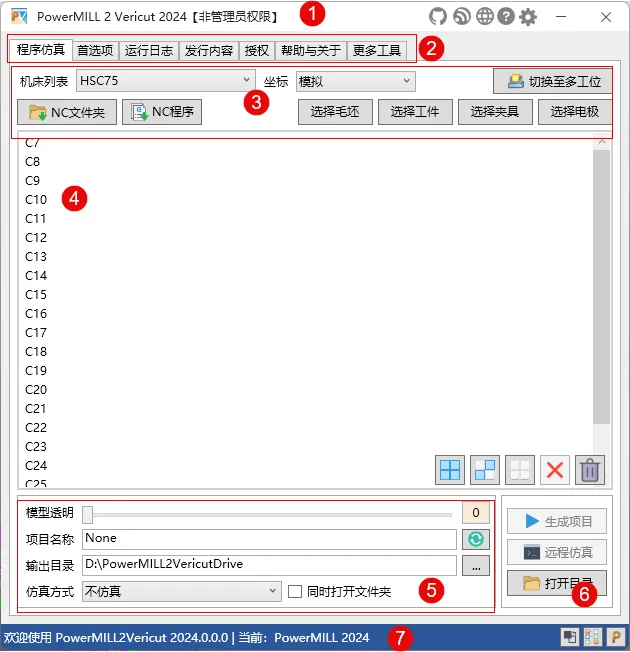Screen dimensions: 630x652
Task: Select C12 in the program list
Action: (36, 237)
